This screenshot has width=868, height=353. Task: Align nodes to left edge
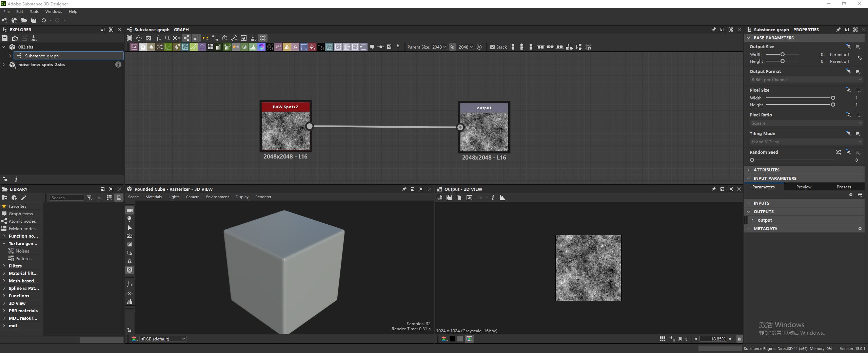tap(513, 47)
